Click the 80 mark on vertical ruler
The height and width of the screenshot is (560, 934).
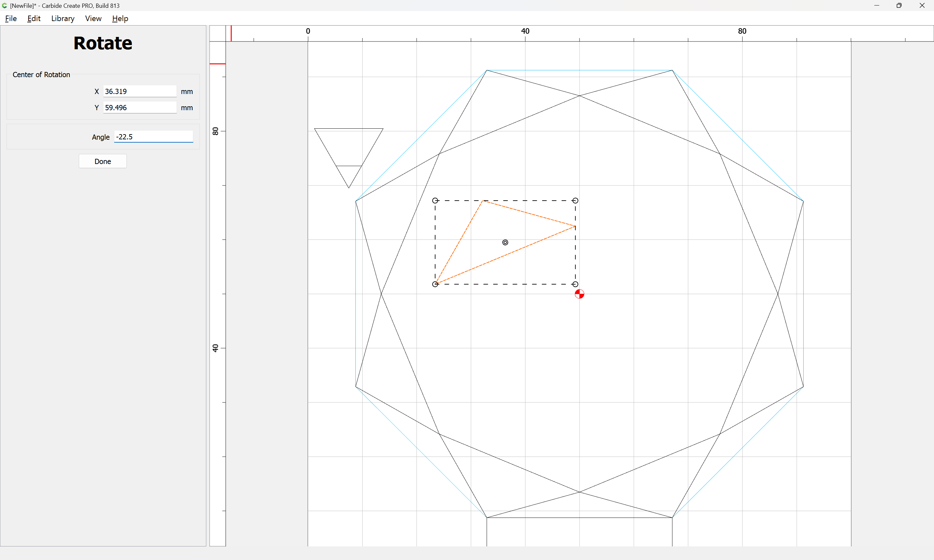pyautogui.click(x=216, y=131)
